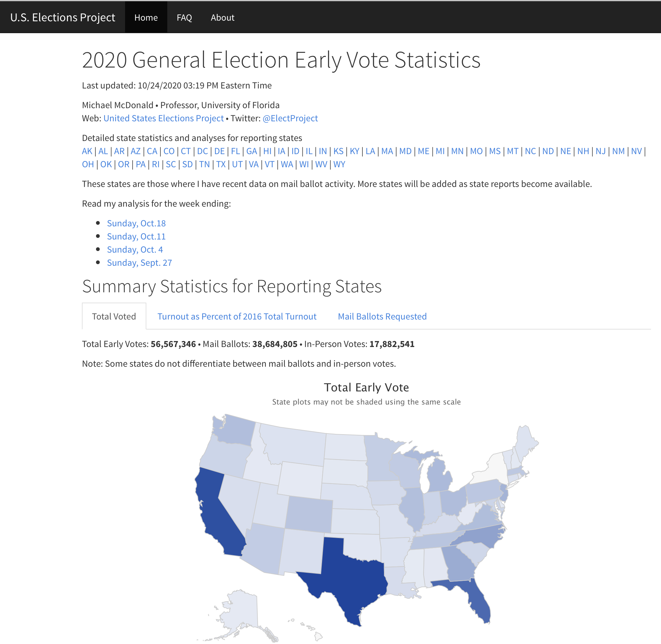Select the TX state statistics link
The width and height of the screenshot is (661, 644).
220,164
